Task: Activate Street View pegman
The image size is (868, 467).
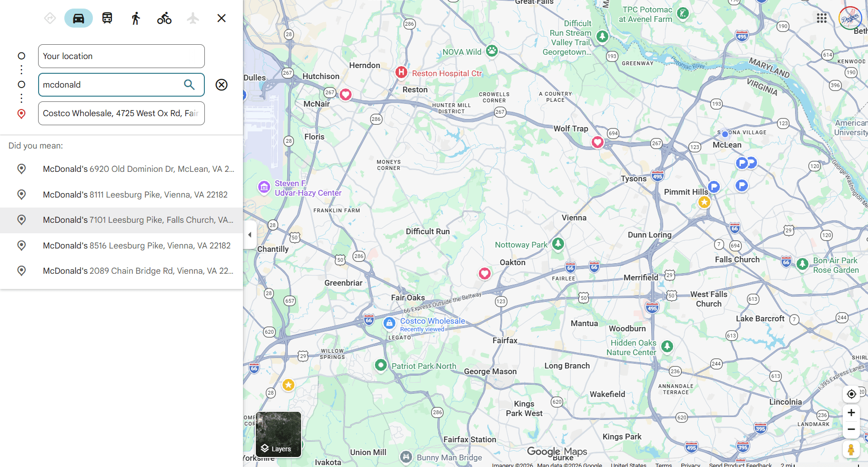Action: click(x=851, y=449)
